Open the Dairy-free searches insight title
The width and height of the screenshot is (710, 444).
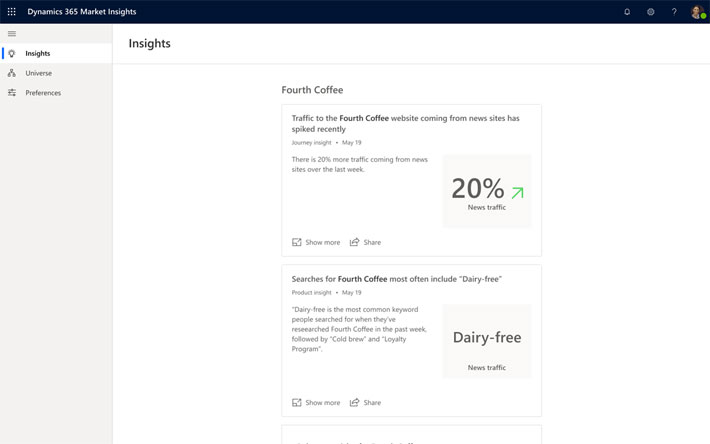pos(397,279)
